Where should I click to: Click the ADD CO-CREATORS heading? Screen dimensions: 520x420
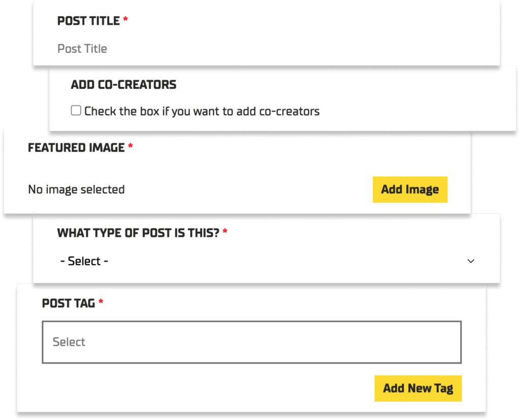pyautogui.click(x=123, y=85)
